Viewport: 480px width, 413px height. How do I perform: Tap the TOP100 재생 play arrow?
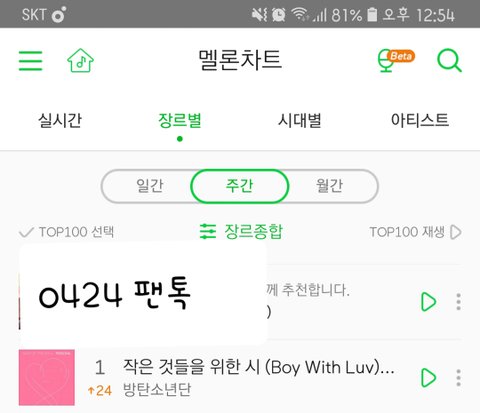pos(456,232)
